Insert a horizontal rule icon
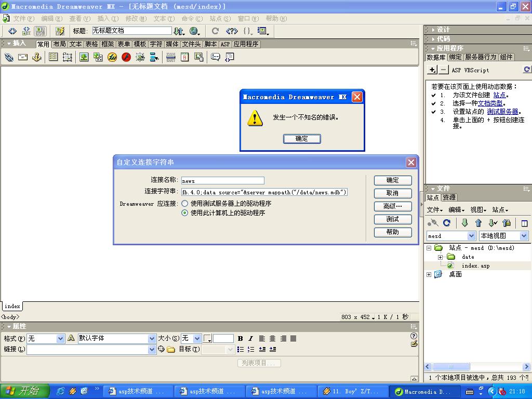This screenshot has width=532, height=399. (170, 57)
